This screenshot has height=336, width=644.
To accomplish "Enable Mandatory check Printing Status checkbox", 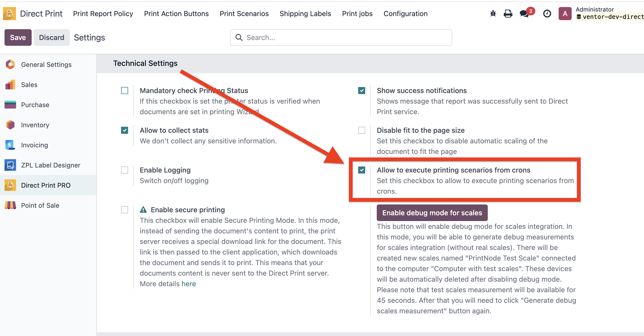I will (x=125, y=91).
